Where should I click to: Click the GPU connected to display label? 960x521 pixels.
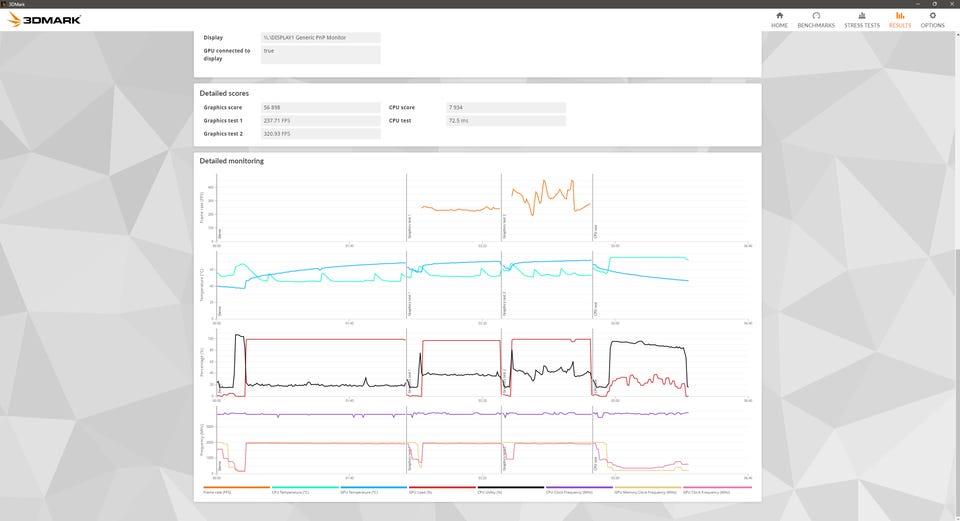click(x=227, y=54)
